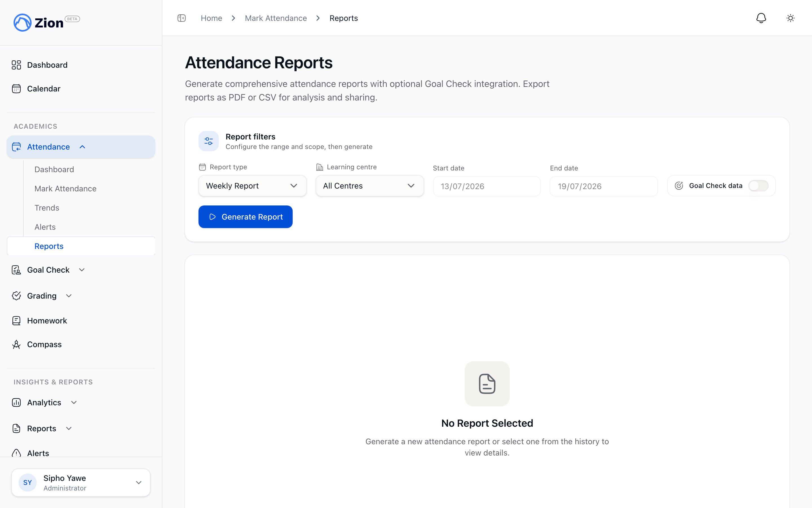Click the 'ACADEMICS' section label
The image size is (812, 508).
(36, 126)
